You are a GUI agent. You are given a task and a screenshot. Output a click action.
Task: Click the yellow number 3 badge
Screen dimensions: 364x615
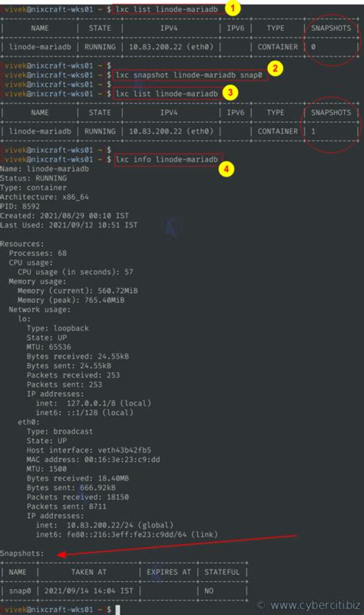coord(230,92)
